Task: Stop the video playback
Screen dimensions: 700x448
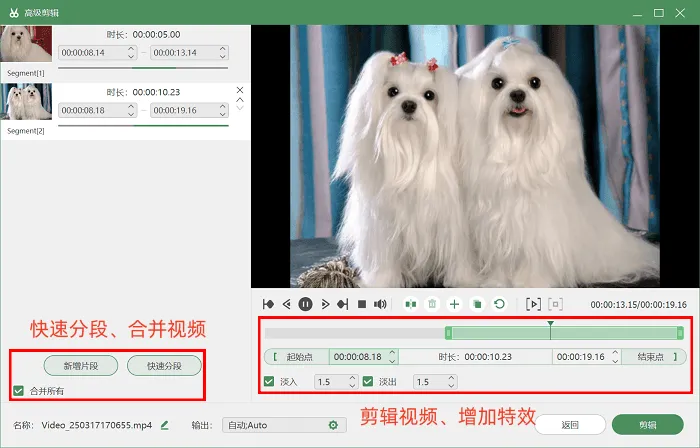Action: pos(362,304)
